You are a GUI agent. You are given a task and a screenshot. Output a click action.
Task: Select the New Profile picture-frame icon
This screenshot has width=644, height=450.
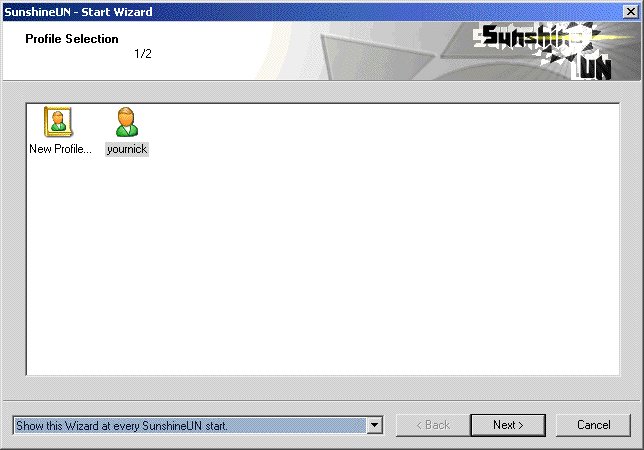click(58, 122)
